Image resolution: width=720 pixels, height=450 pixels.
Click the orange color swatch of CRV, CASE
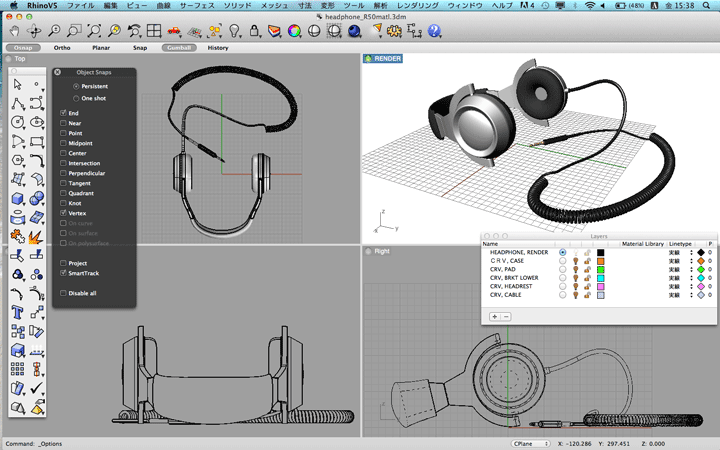pyautogui.click(x=600, y=261)
